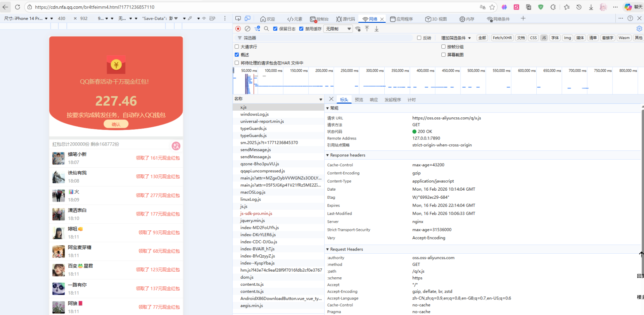The image size is (644, 315).
Task: Open network panel settings gear
Action: 639,29
